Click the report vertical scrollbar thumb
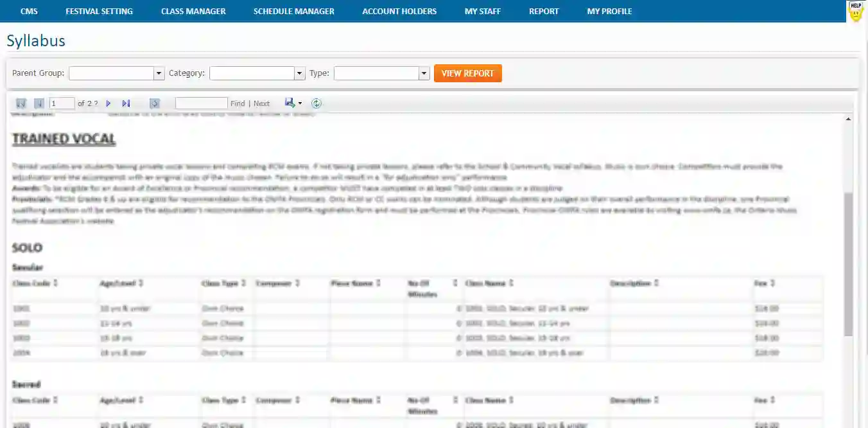Screen dimensions: 868x428 [848, 263]
